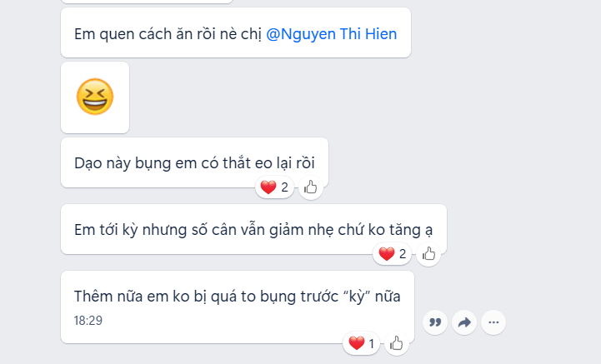Click the red heart icon under "Em tới kỳ" message
The image size is (601, 364).
pos(387,254)
